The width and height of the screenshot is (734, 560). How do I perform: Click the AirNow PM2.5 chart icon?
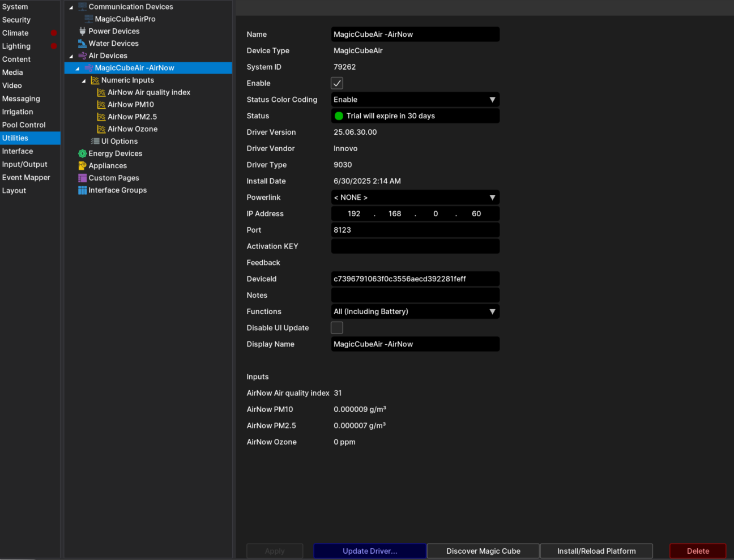coord(101,117)
